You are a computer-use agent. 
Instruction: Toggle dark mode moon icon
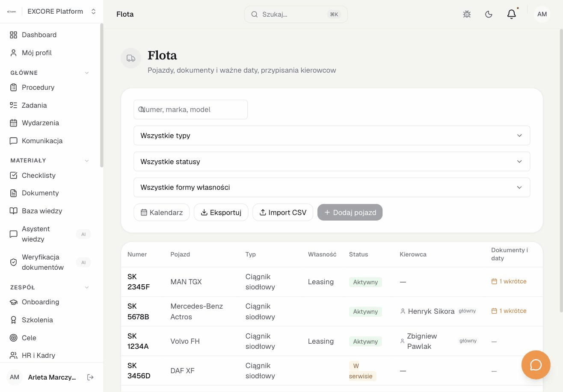point(489,14)
